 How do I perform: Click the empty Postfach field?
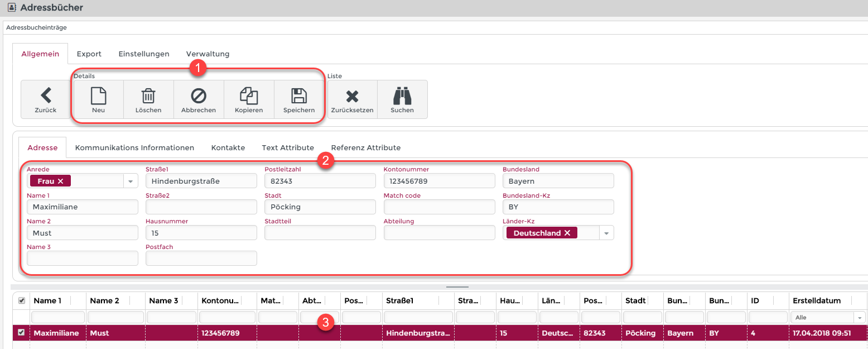coord(201,258)
